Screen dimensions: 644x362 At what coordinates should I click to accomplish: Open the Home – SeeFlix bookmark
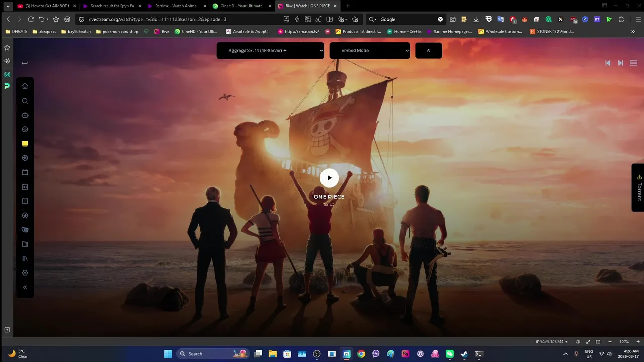point(405,31)
